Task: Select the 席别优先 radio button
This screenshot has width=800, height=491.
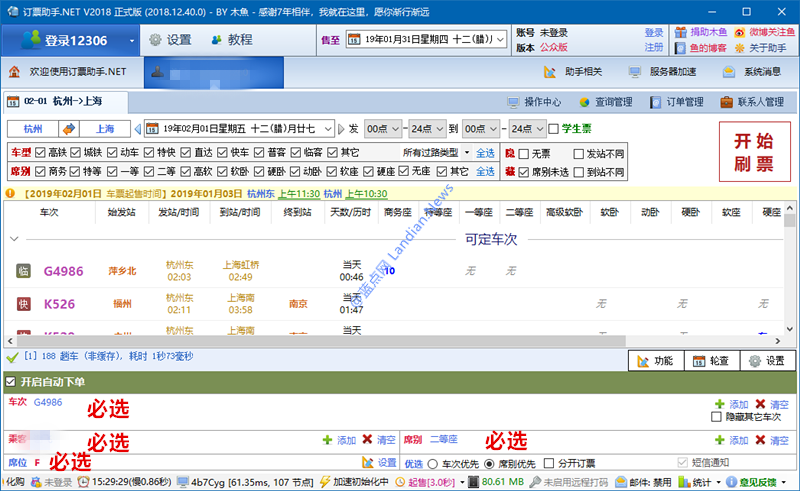Action: pos(489,463)
